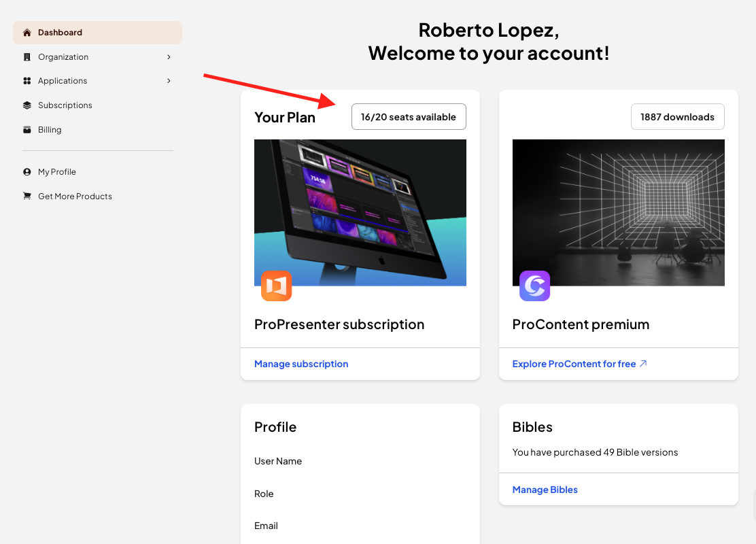Image resolution: width=756 pixels, height=544 pixels.
Task: Go to Billing in sidebar
Action: pos(97,130)
